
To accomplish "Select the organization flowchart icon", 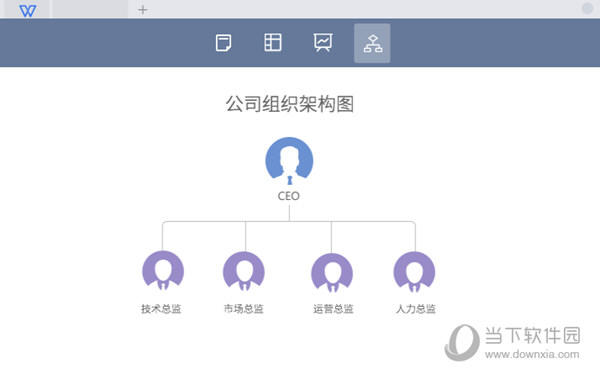I will pos(372,43).
